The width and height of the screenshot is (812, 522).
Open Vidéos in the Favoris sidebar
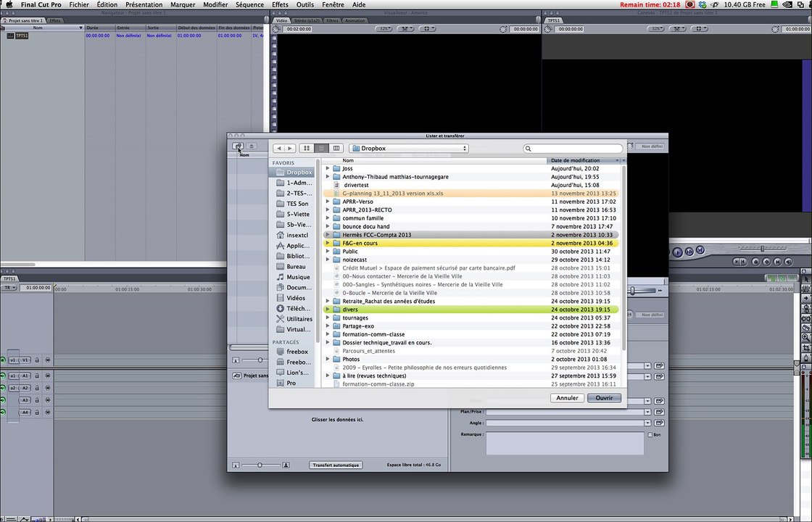293,298
